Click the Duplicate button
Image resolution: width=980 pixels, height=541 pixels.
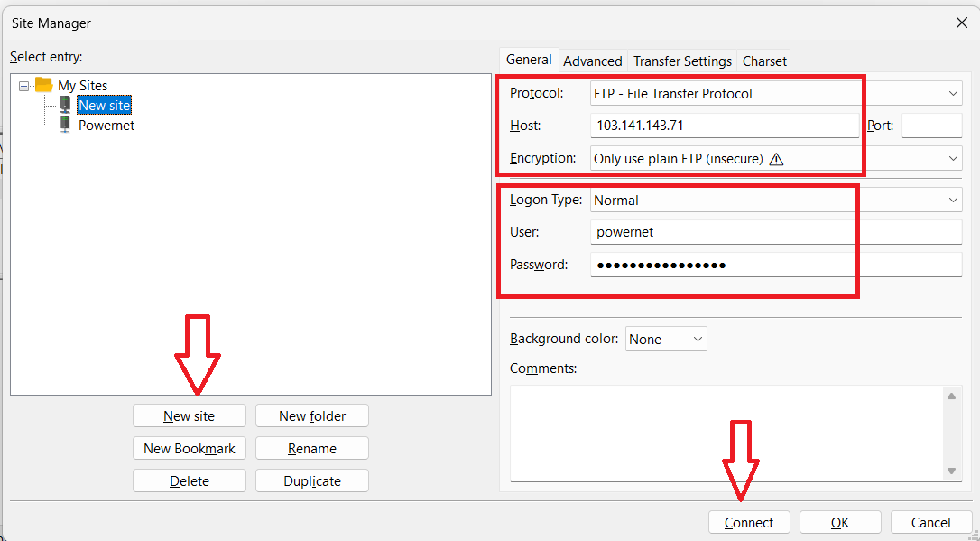pyautogui.click(x=312, y=480)
